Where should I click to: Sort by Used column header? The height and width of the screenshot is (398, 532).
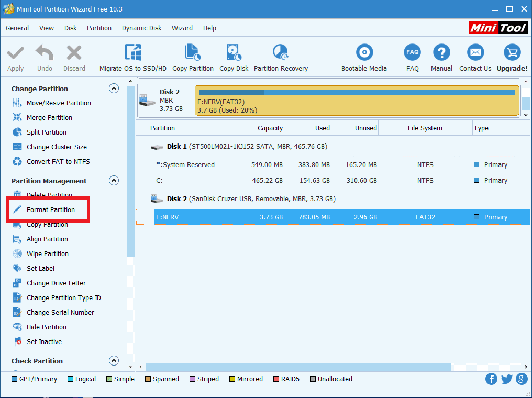(x=308, y=128)
